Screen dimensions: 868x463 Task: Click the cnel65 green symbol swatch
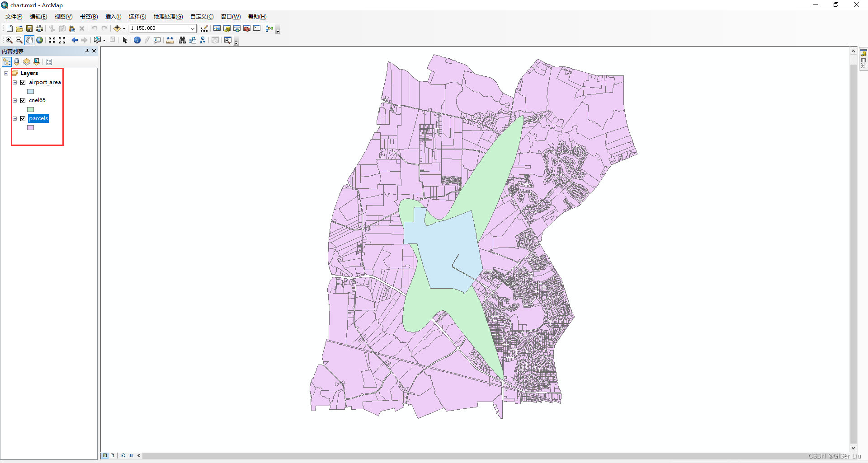coord(30,109)
